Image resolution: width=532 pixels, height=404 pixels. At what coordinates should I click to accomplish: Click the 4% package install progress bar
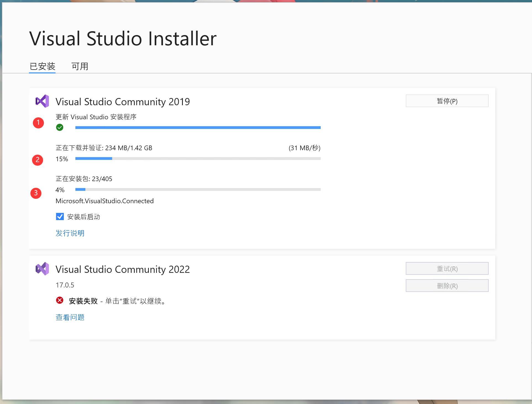198,189
